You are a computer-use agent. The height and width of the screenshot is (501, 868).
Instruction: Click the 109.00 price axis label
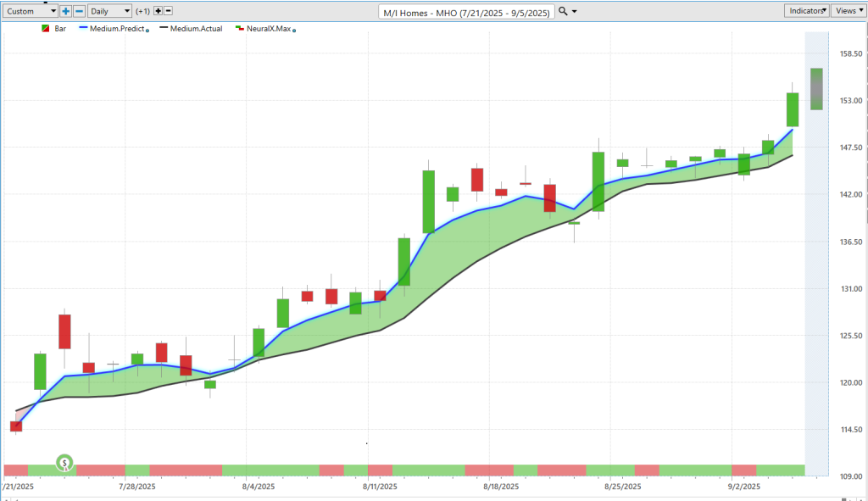click(851, 476)
